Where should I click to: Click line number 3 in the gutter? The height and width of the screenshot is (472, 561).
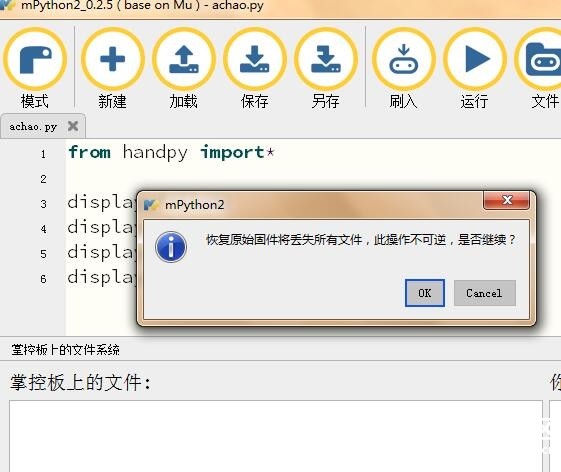43,204
